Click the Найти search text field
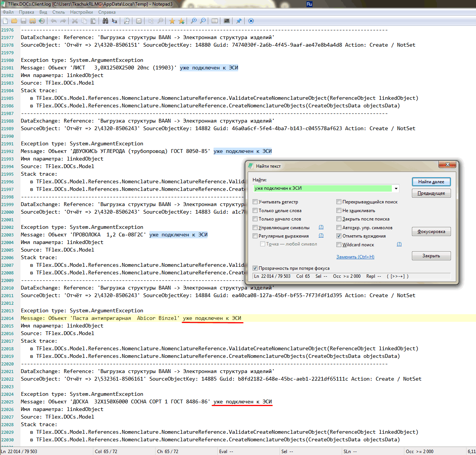The height and width of the screenshot is (455, 476). (322, 188)
